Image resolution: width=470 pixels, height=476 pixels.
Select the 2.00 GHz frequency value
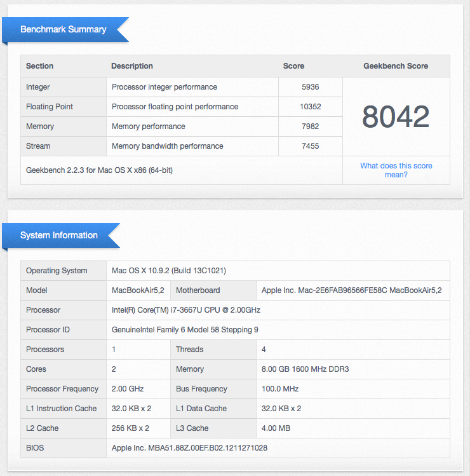coord(128,389)
